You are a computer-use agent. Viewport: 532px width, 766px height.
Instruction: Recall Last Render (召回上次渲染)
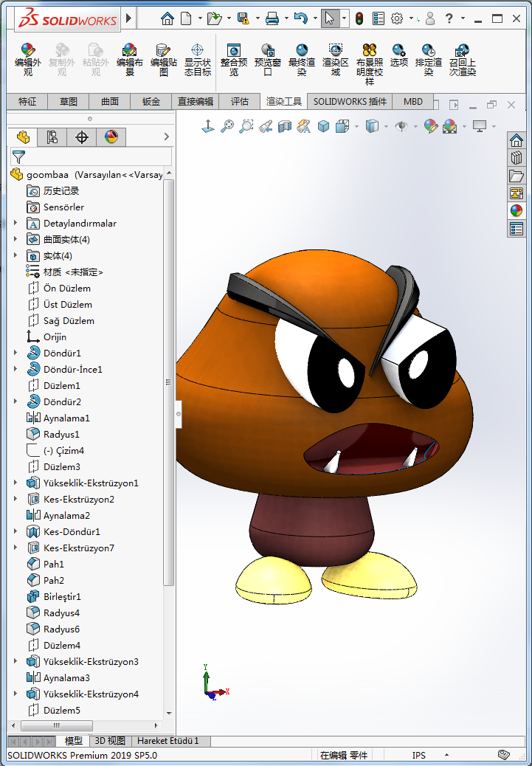462,60
